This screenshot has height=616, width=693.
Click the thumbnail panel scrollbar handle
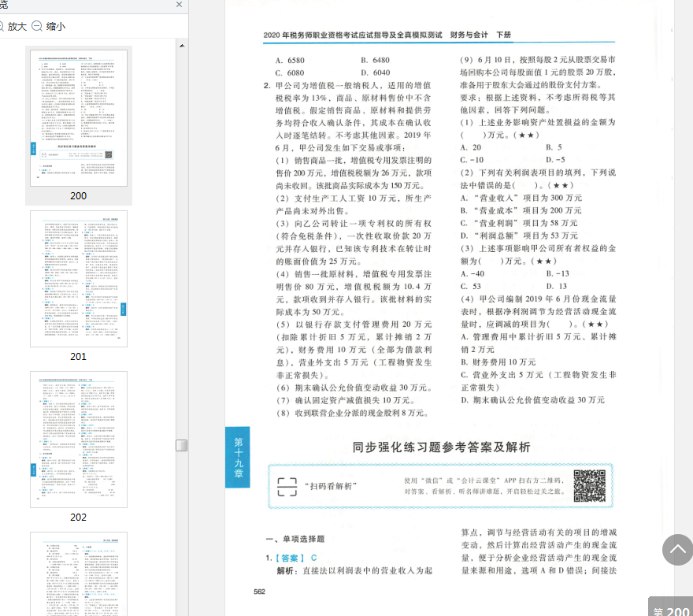point(182,445)
